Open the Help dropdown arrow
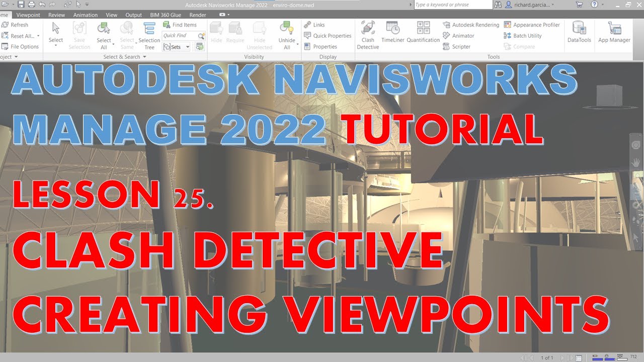This screenshot has width=644, height=362. (x=602, y=5)
